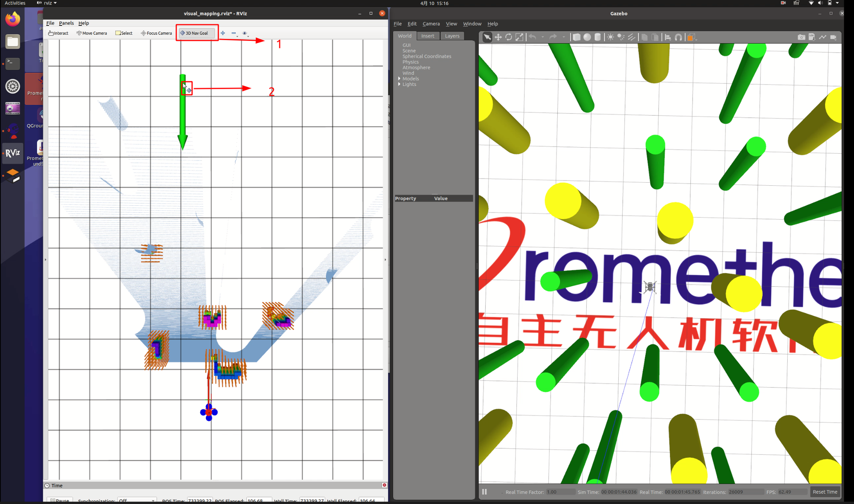Image resolution: width=854 pixels, height=504 pixels.
Task: Switch to the Insert tab in Gazebo
Action: click(x=428, y=36)
